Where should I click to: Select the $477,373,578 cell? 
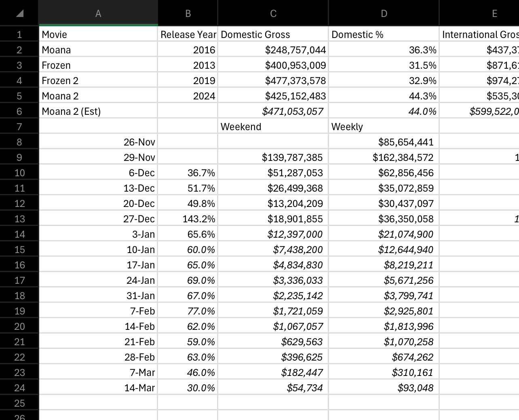pyautogui.click(x=273, y=80)
